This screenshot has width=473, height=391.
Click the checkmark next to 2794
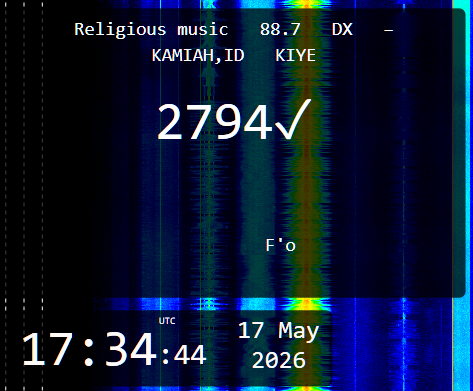click(293, 119)
